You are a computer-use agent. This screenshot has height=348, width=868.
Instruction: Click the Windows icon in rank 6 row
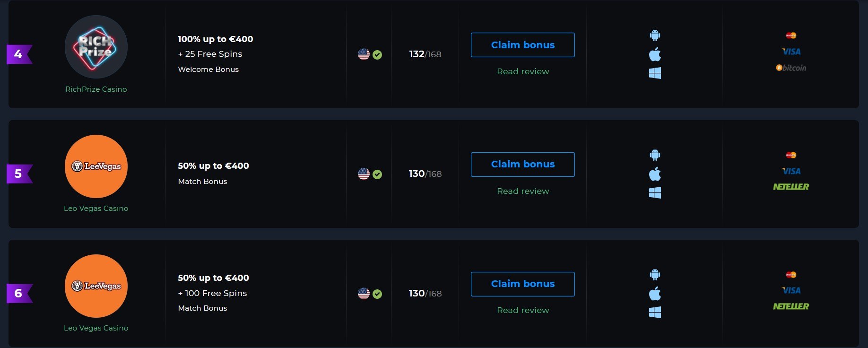[655, 312]
